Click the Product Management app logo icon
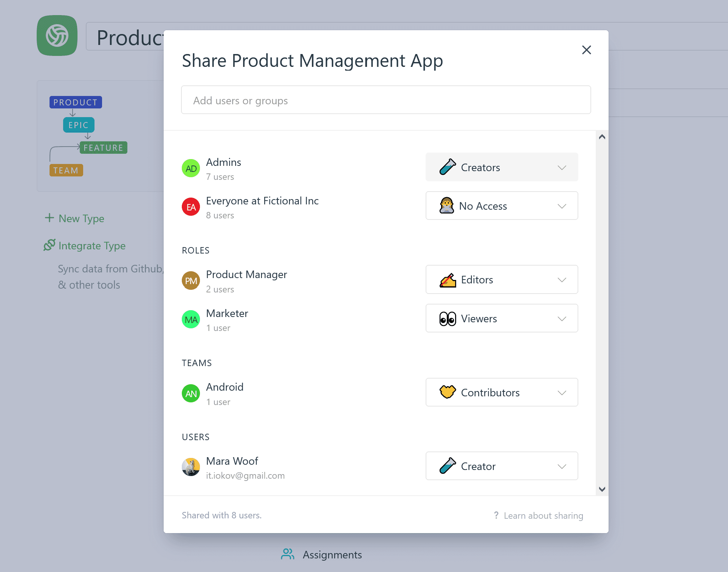The image size is (728, 572). (x=57, y=36)
